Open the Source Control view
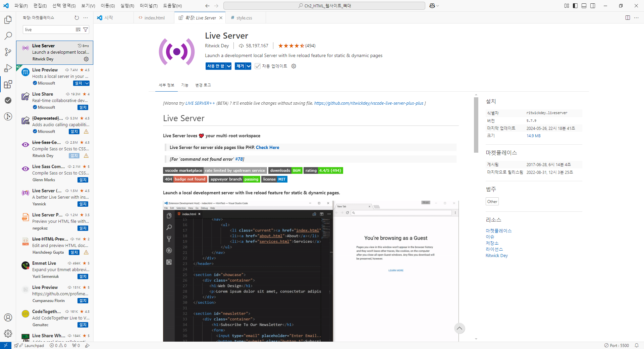 pyautogui.click(x=8, y=52)
